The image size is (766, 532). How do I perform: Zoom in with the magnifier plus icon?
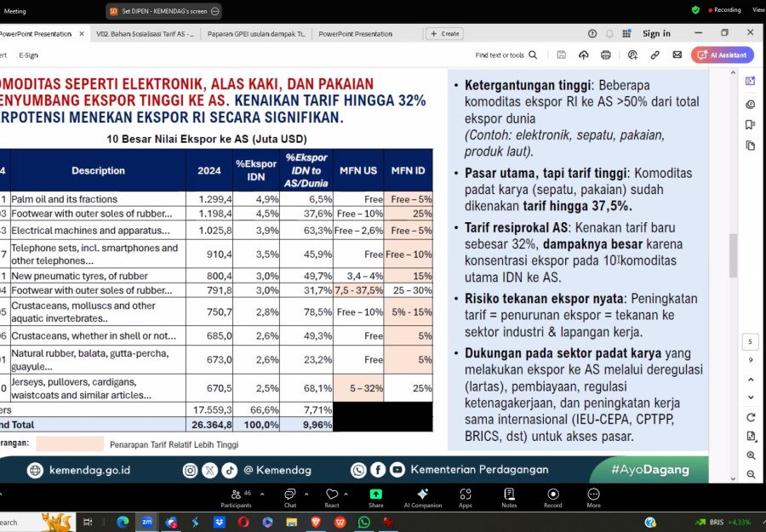pyautogui.click(x=751, y=455)
